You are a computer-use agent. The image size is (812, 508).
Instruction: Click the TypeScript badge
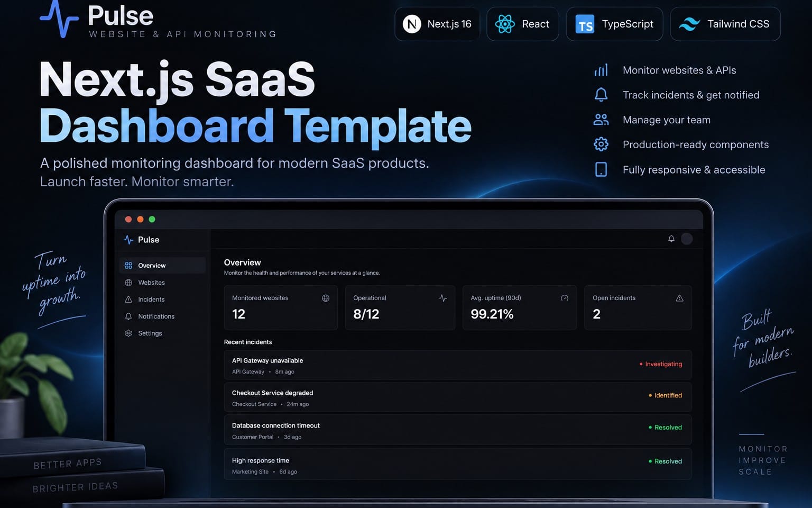614,24
